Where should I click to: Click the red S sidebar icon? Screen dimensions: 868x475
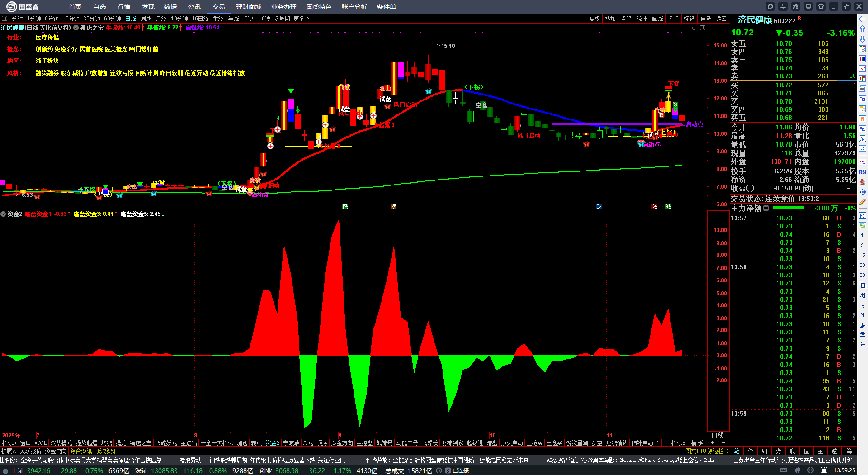click(x=863, y=182)
